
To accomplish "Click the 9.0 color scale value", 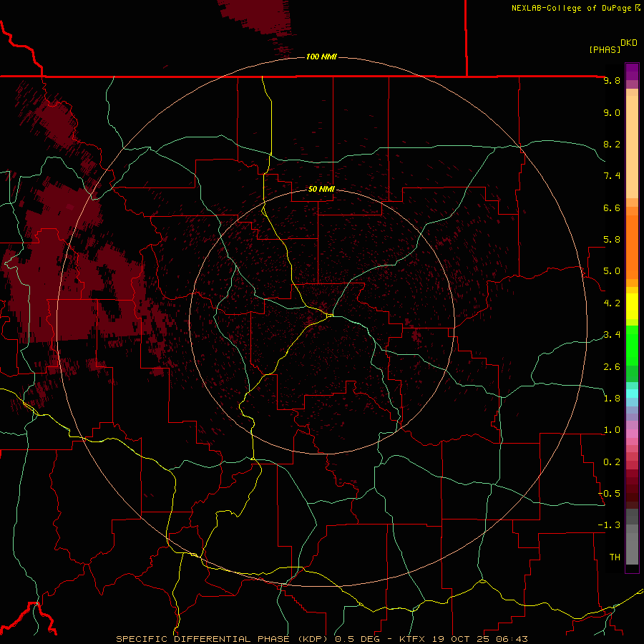I will [612, 112].
